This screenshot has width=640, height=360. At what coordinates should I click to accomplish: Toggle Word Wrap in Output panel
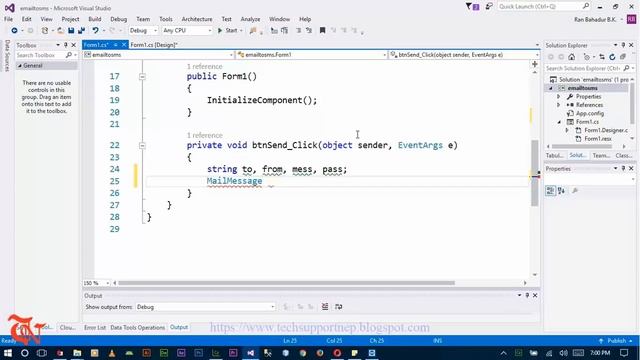click(338, 307)
